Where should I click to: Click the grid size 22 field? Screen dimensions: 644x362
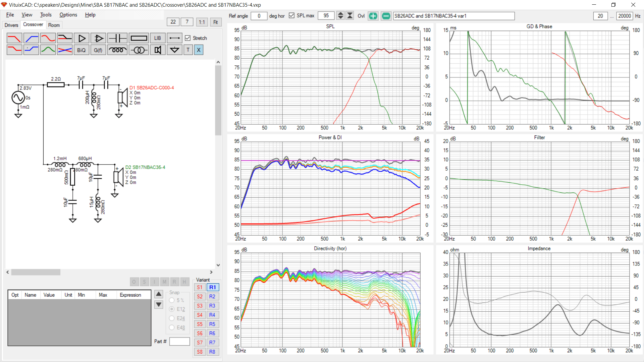coord(173,22)
